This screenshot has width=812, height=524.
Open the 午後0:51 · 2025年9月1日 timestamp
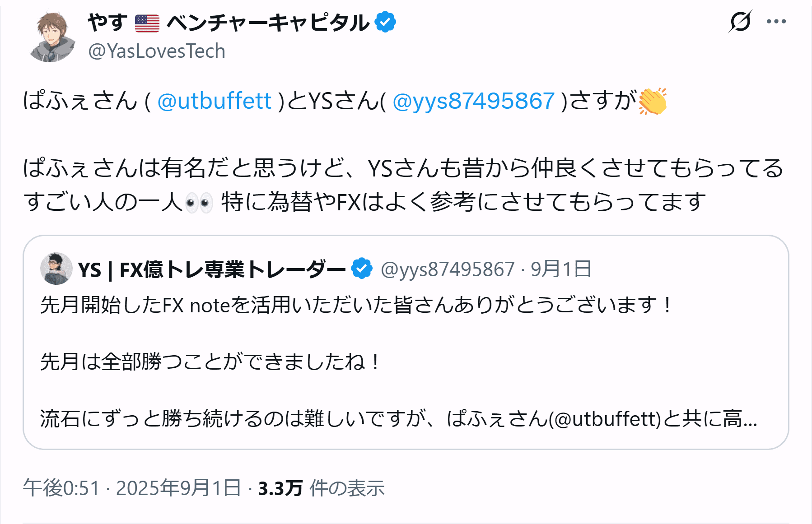pos(132,488)
